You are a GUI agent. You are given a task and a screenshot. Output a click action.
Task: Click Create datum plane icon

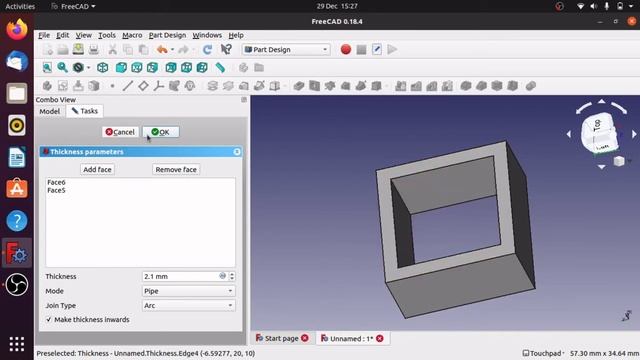143,86
